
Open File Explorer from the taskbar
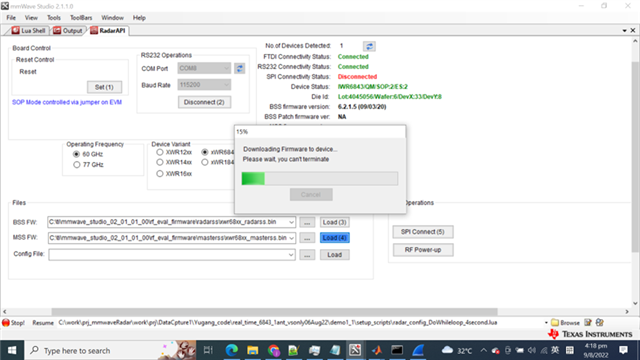pyautogui.click(x=253, y=350)
